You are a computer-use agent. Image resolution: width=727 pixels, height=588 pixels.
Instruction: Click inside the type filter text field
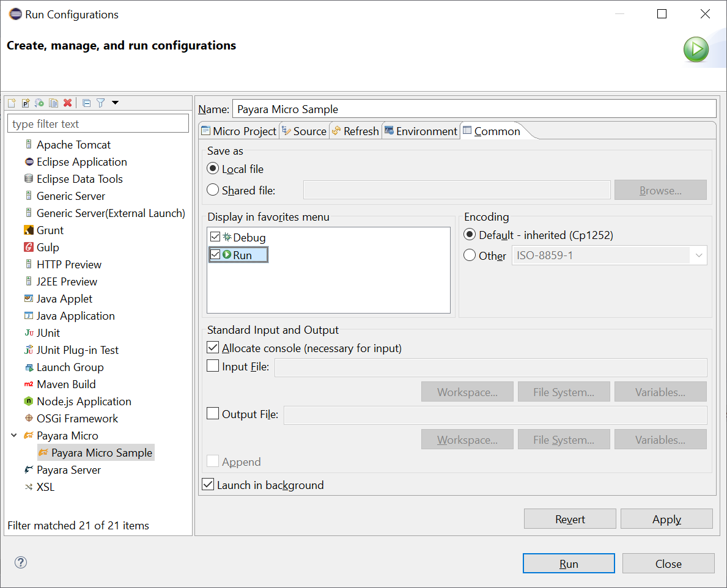[98, 123]
